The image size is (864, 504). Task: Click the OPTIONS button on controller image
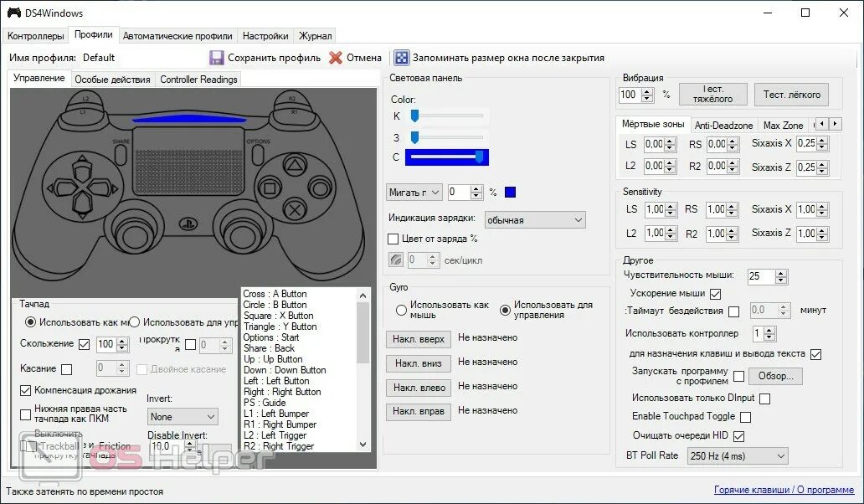pos(257,154)
